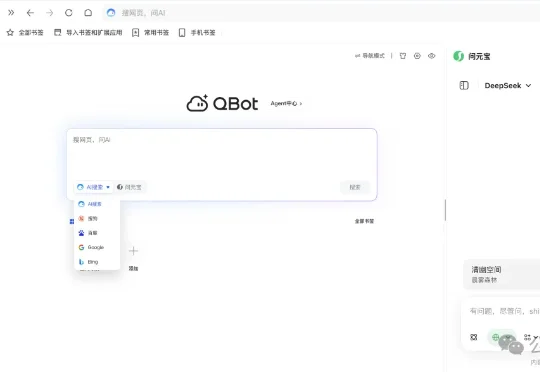
Task: Click the atom-shaped deep thinking icon
Action: [474, 337]
